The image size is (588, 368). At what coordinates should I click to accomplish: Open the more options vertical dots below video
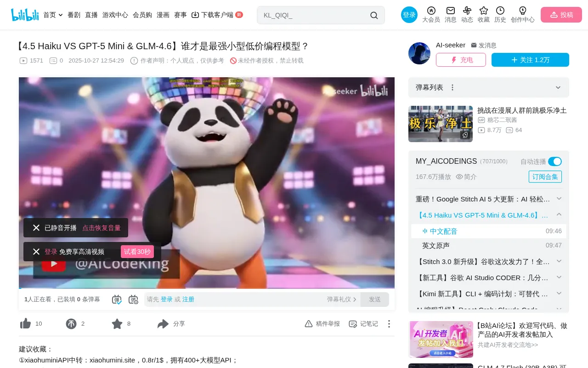[389, 324]
